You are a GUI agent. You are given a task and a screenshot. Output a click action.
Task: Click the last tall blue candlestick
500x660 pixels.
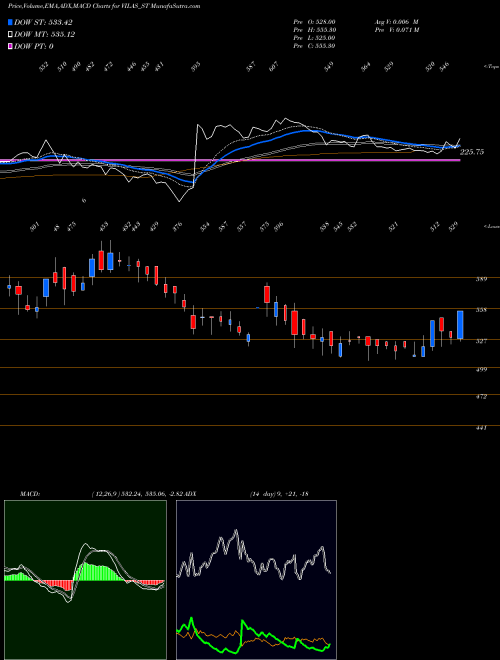tap(460, 325)
